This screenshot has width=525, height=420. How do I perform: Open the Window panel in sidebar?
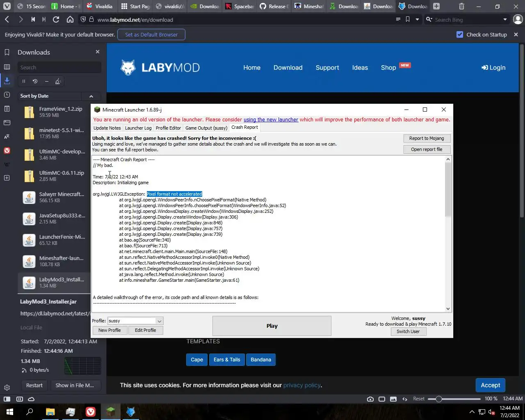(x=7, y=123)
